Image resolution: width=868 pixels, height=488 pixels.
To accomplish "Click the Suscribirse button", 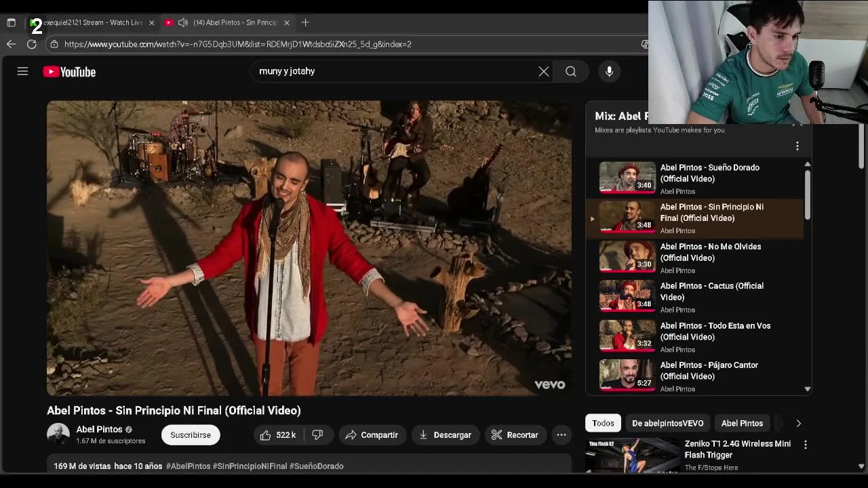I will pyautogui.click(x=191, y=435).
